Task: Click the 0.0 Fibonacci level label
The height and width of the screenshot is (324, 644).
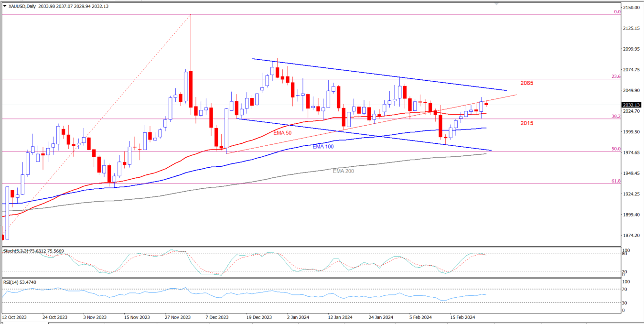Action: 617,11
